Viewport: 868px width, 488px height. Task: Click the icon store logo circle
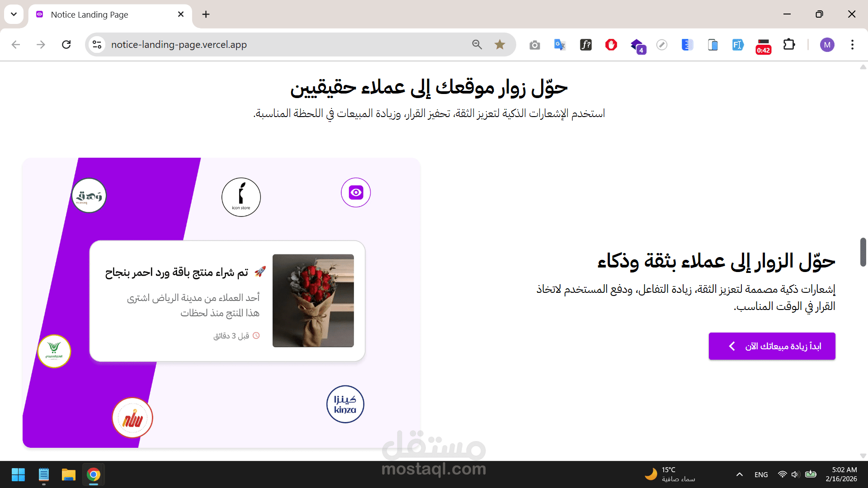click(241, 197)
